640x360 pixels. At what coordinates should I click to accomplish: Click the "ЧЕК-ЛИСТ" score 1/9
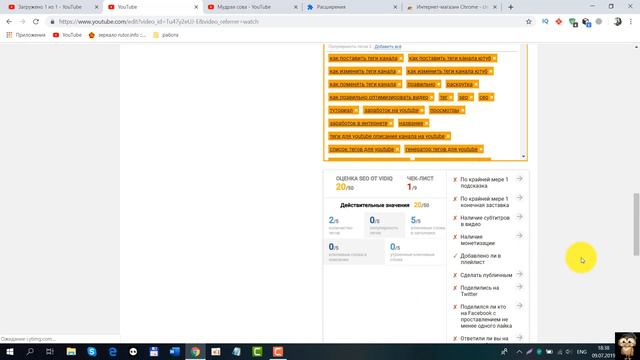point(412,187)
